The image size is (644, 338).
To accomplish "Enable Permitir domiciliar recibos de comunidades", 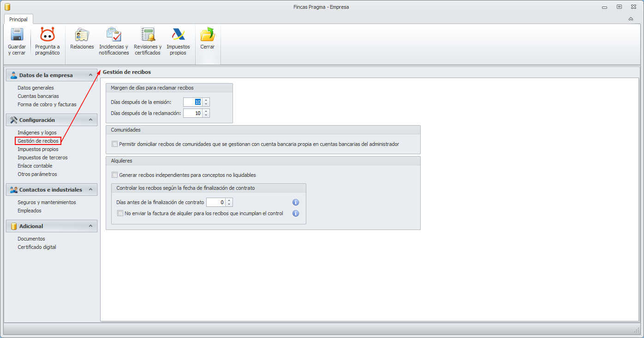I will [115, 144].
